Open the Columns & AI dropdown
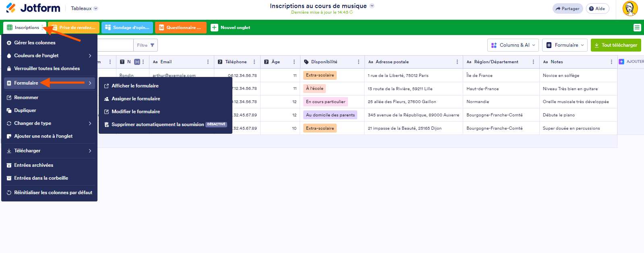The width and height of the screenshot is (644, 253). tap(513, 45)
